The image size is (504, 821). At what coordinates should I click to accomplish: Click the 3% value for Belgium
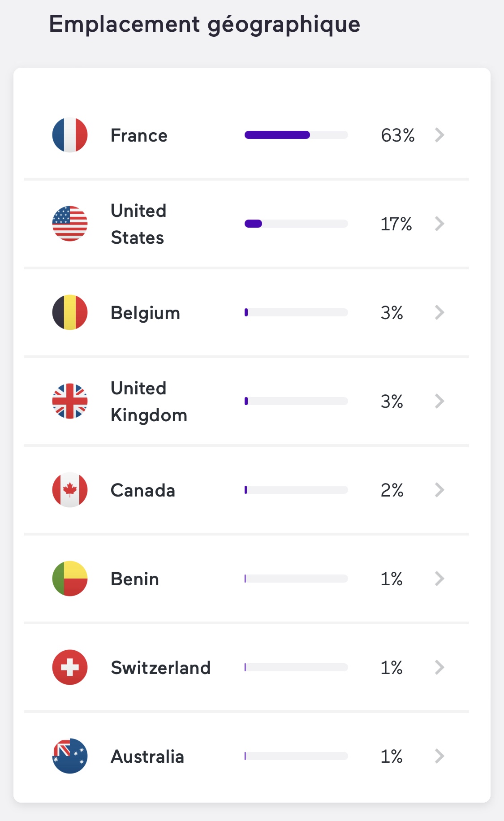pyautogui.click(x=392, y=313)
